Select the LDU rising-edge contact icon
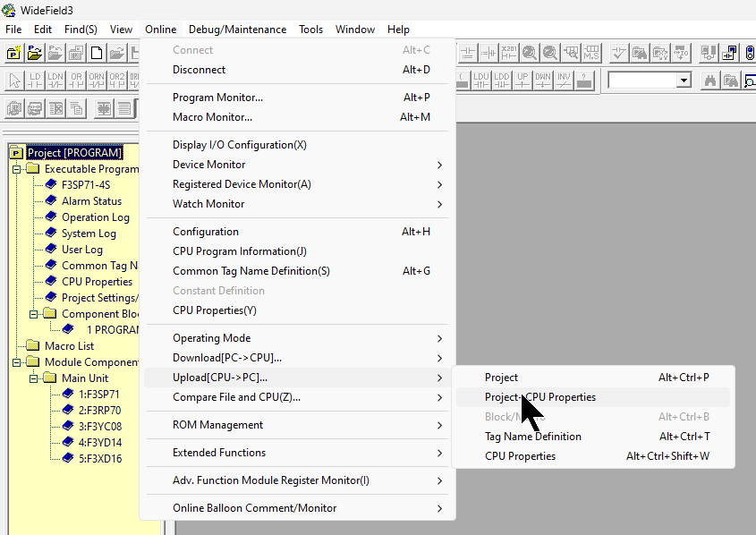756x535 pixels. click(480, 81)
